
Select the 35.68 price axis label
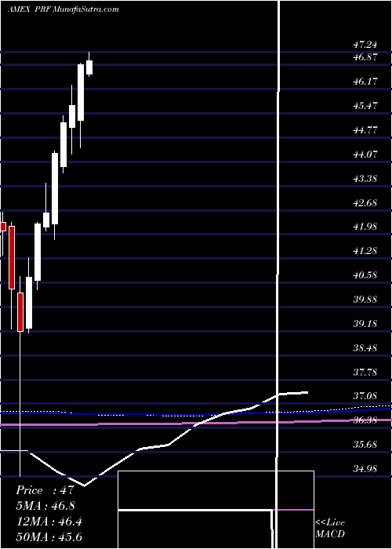(x=365, y=445)
